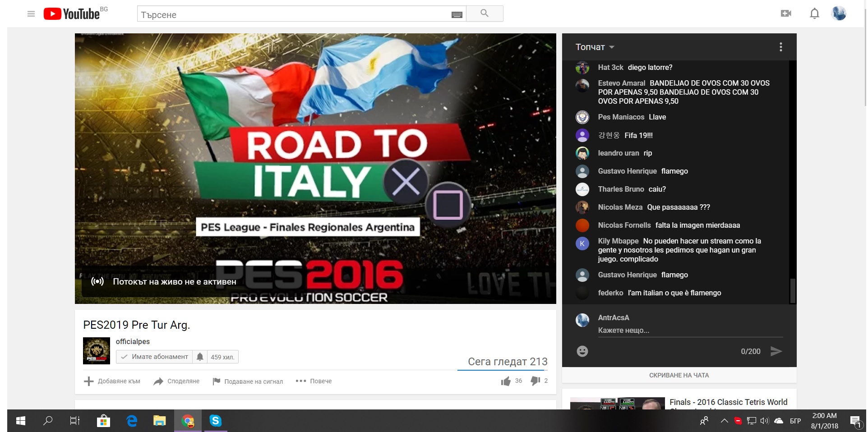Open the officialpes channel avatar
The width and height of the screenshot is (868, 432).
tap(97, 351)
